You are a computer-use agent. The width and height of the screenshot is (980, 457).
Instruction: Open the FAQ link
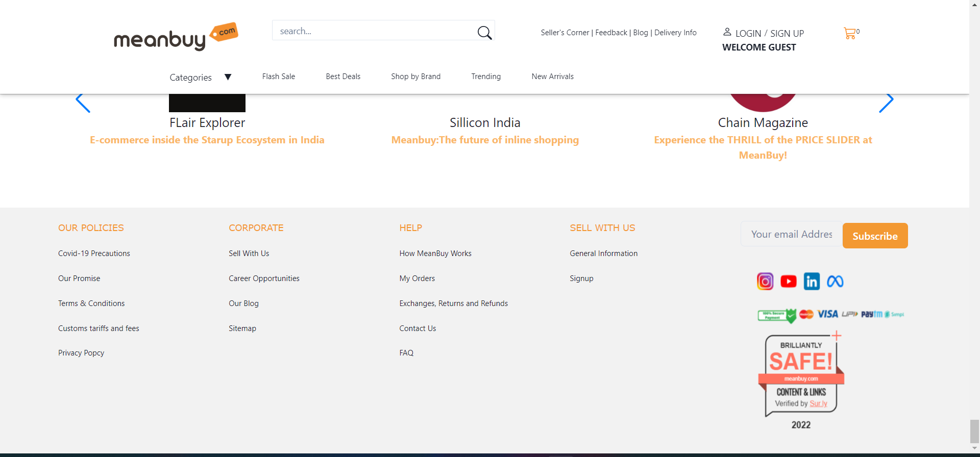pyautogui.click(x=406, y=353)
